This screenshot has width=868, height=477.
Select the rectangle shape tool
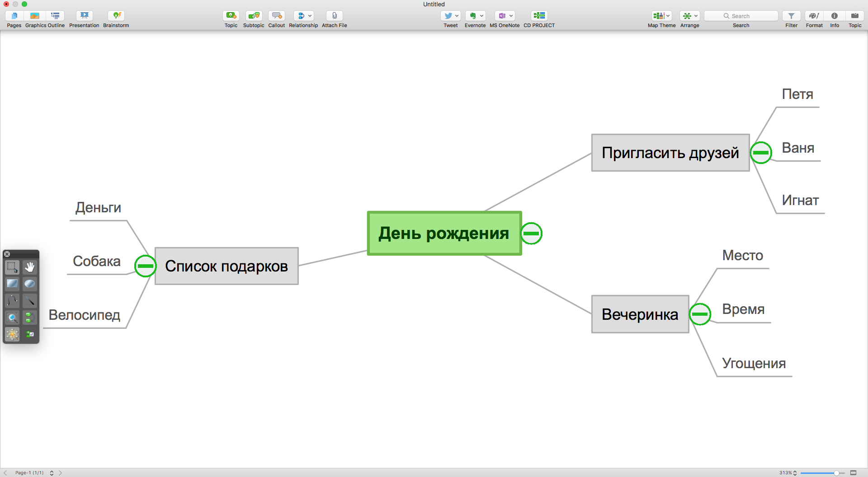coord(12,284)
